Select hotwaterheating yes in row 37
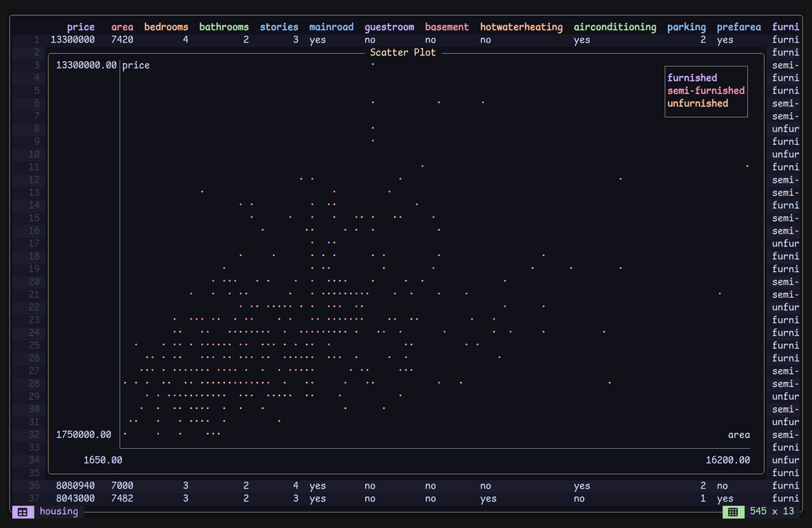Image resolution: width=812 pixels, height=528 pixels. tap(488, 499)
